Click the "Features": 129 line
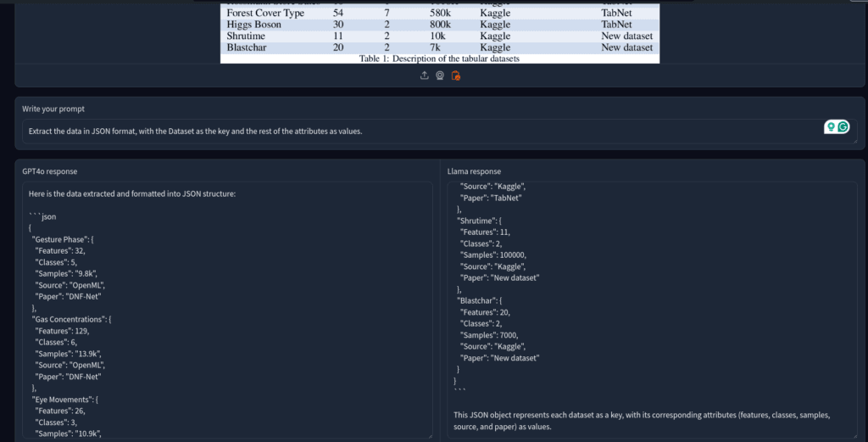The width and height of the screenshot is (868, 442). (x=62, y=331)
